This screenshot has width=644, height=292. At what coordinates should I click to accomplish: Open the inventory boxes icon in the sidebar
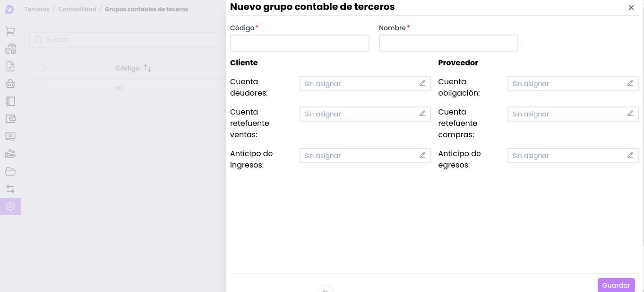pyautogui.click(x=10, y=49)
